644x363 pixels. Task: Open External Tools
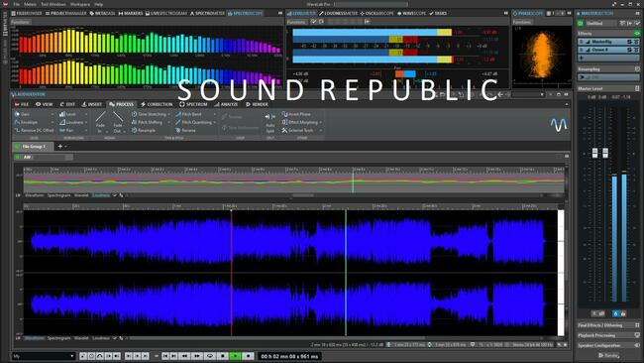297,130
